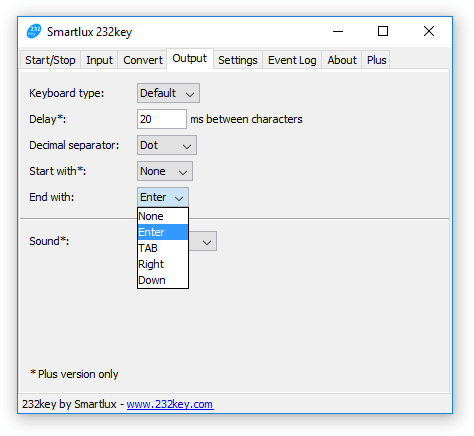This screenshot has height=436, width=474.
Task: Select TAB from End with options
Action: [163, 248]
